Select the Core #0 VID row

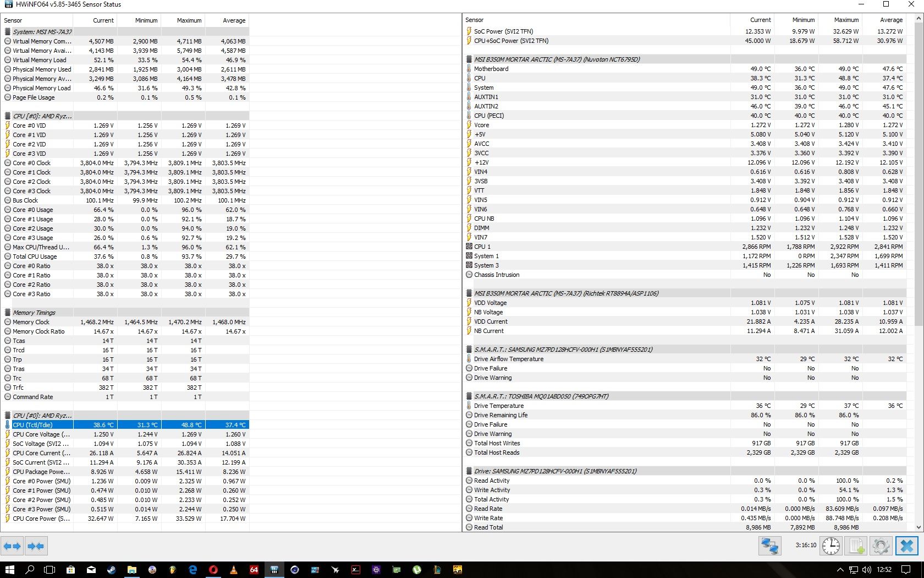(x=126, y=125)
